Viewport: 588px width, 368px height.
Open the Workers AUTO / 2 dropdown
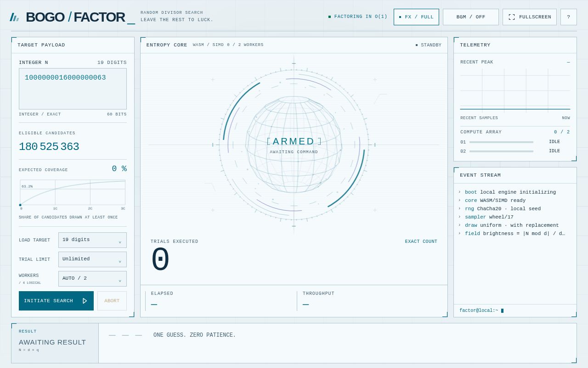(x=92, y=279)
